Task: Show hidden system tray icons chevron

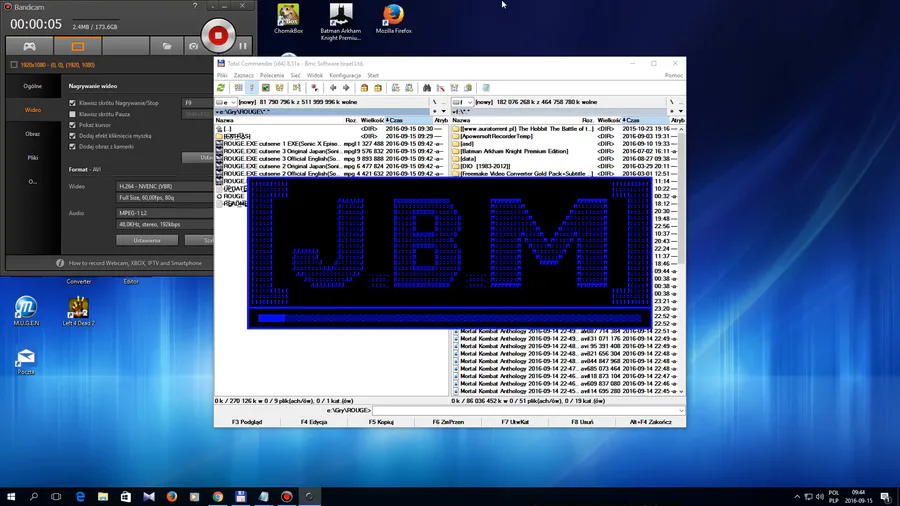Action: (797, 497)
